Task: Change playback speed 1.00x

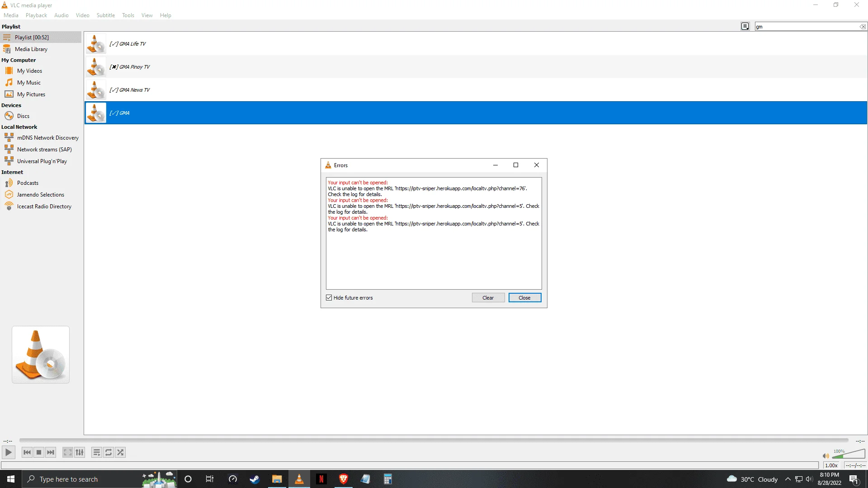Action: pos(831,465)
